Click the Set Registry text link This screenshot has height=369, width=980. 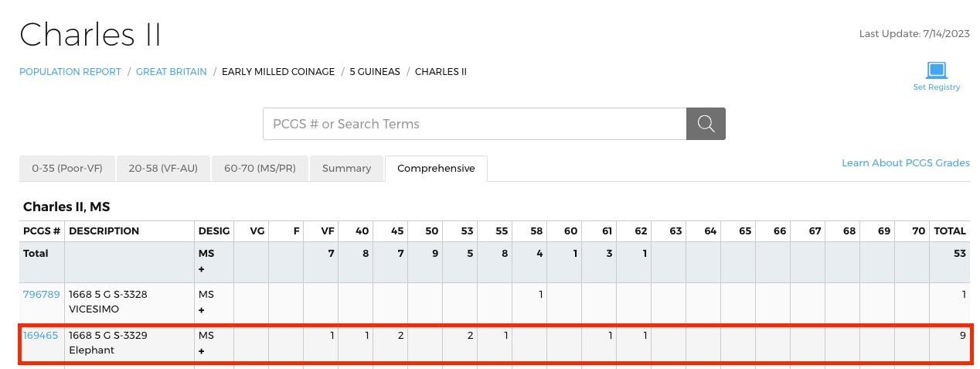point(937,87)
